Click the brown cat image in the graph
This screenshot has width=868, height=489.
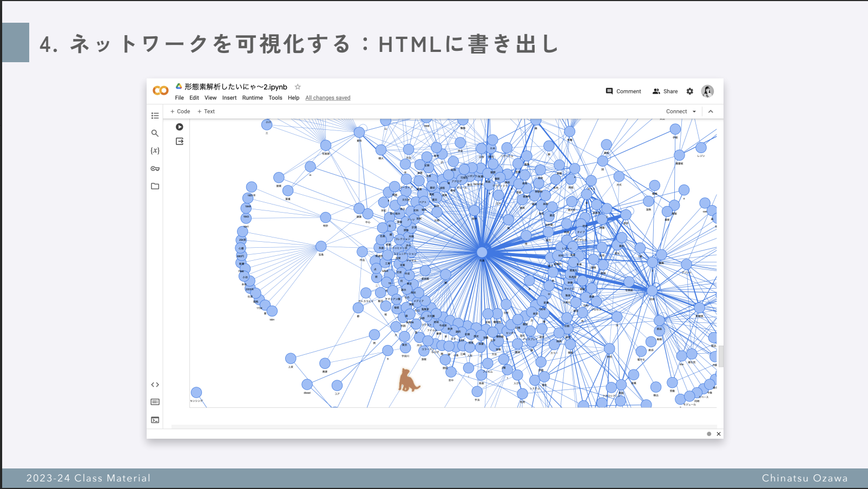(x=409, y=380)
